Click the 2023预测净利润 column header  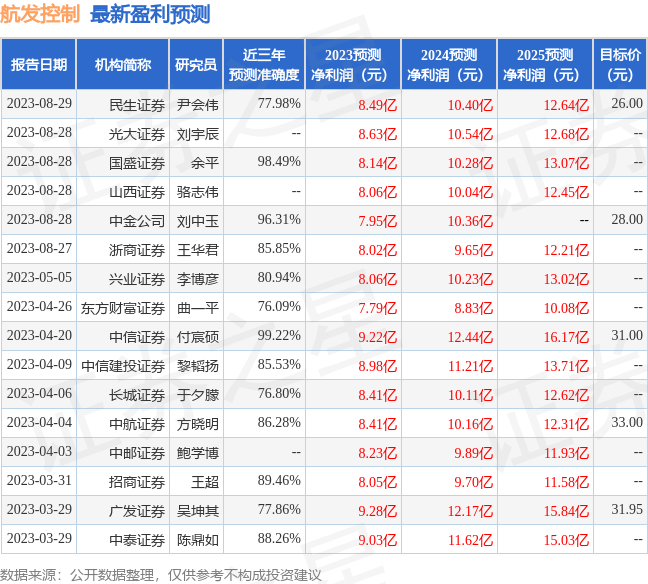[x=353, y=64]
